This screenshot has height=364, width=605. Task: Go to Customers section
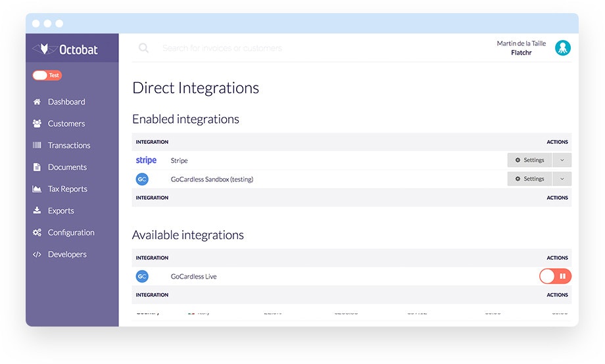pos(66,124)
